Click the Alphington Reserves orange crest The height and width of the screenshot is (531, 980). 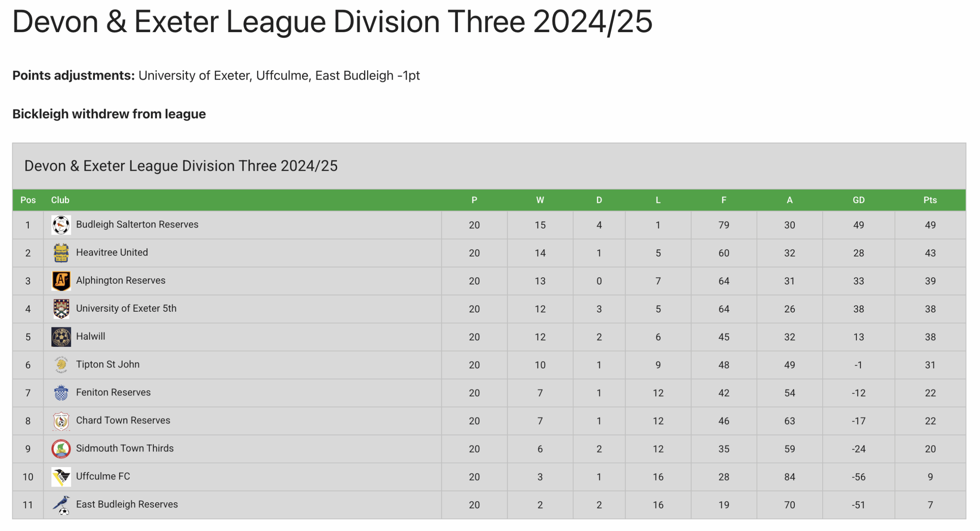tap(61, 281)
